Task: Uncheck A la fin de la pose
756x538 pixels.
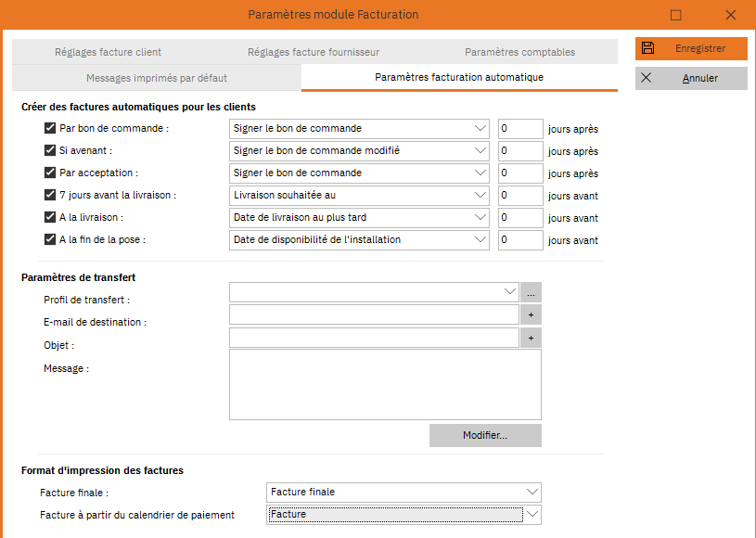Action: [x=49, y=239]
